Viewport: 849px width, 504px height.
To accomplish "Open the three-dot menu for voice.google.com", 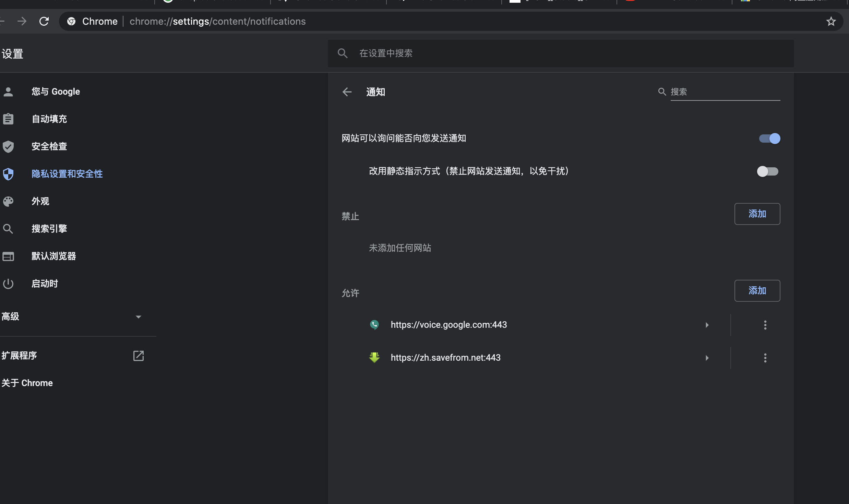I will pos(765,325).
